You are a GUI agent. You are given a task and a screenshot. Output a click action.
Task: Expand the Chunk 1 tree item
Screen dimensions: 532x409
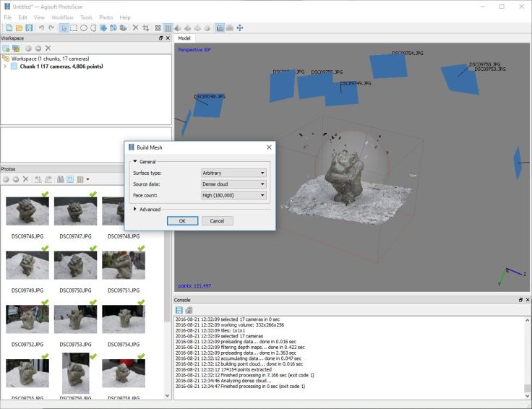[x=5, y=66]
